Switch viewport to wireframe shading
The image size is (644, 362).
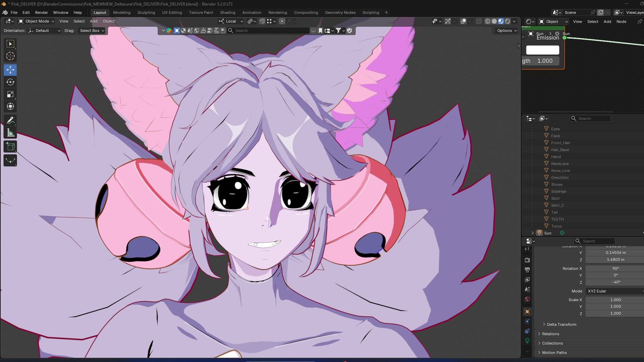[488, 21]
